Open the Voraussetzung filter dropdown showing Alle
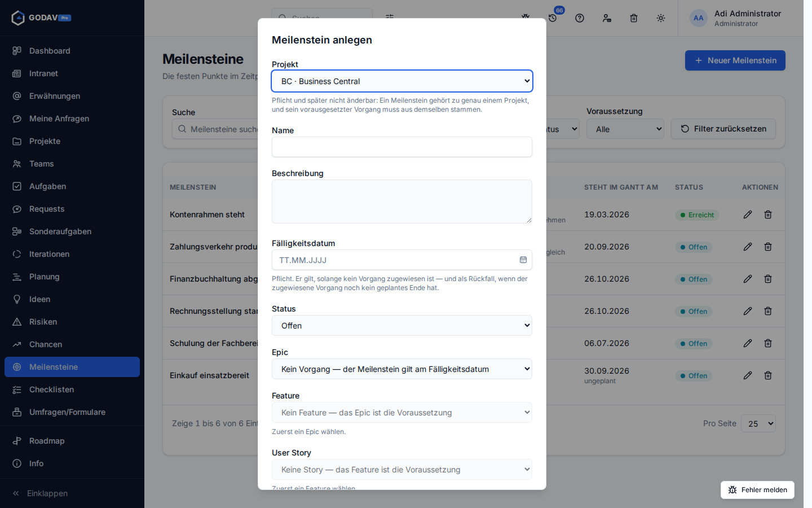812x508 pixels. click(625, 129)
